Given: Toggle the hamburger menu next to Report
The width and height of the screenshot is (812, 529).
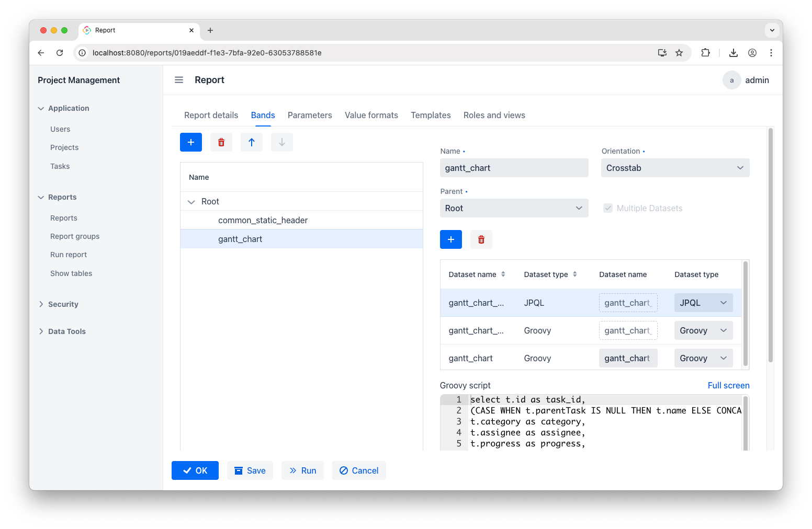Looking at the screenshot, I should [179, 80].
